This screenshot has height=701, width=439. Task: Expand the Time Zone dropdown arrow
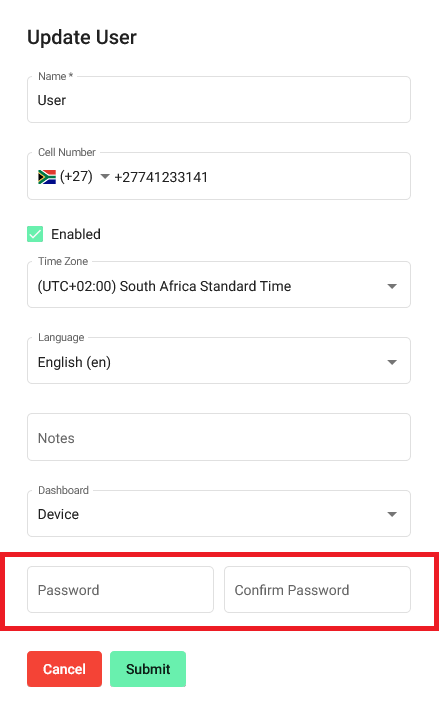click(392, 286)
